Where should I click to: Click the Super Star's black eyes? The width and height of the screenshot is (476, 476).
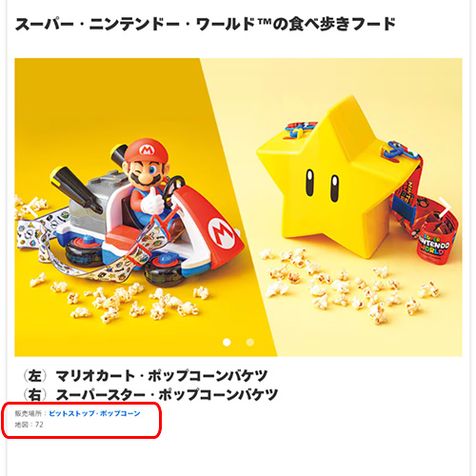322,185
